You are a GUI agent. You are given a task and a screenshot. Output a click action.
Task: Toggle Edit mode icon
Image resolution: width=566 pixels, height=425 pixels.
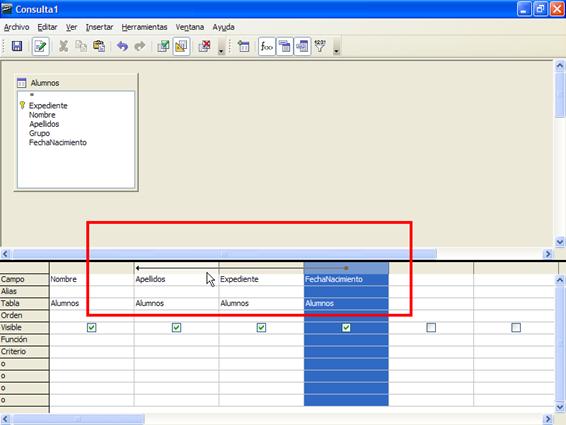coord(40,46)
